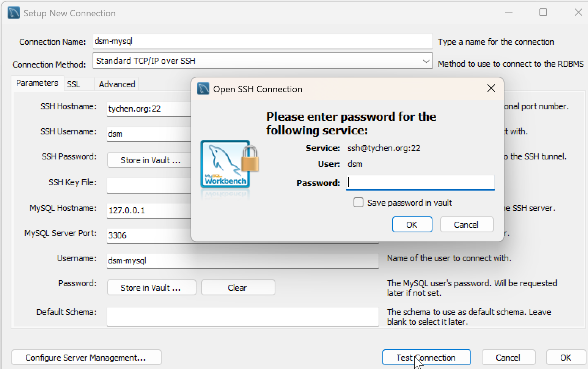Expand the Connection Method dropdown
Image resolution: width=588 pixels, height=369 pixels.
point(426,61)
